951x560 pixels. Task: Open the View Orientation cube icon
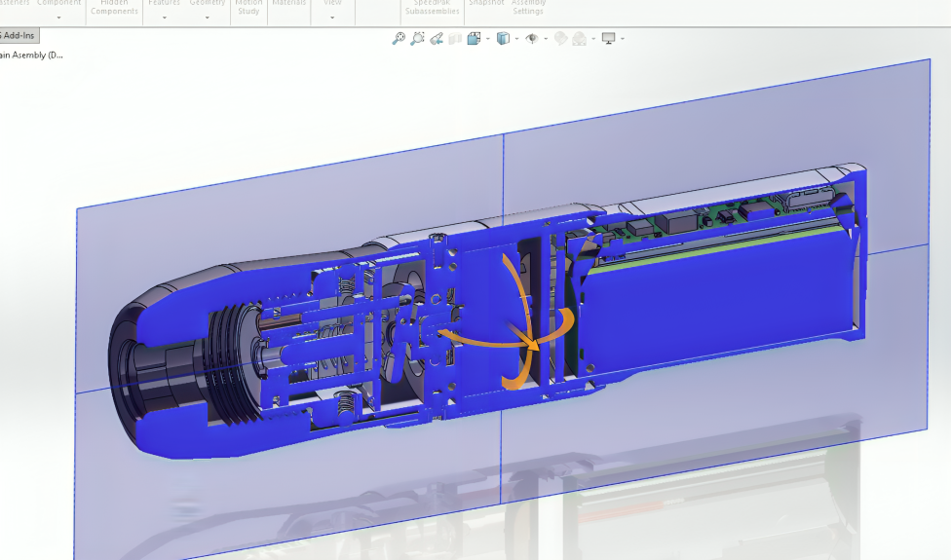(475, 39)
